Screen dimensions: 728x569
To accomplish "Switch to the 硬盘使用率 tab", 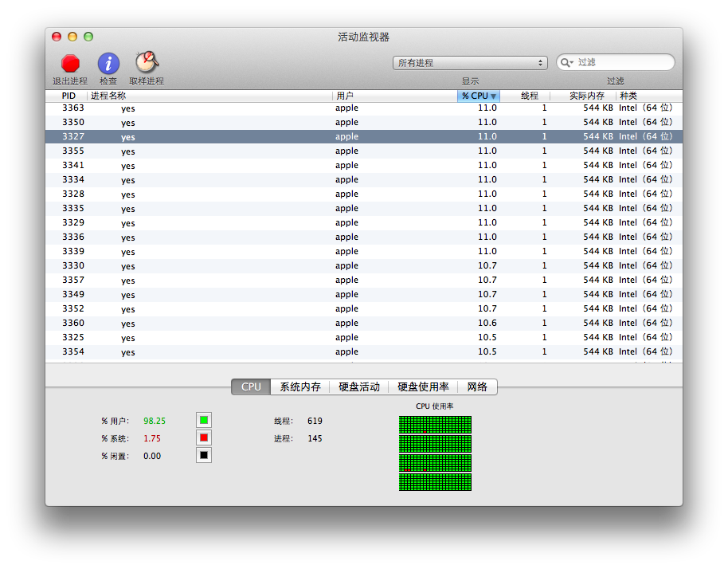I will (x=423, y=387).
